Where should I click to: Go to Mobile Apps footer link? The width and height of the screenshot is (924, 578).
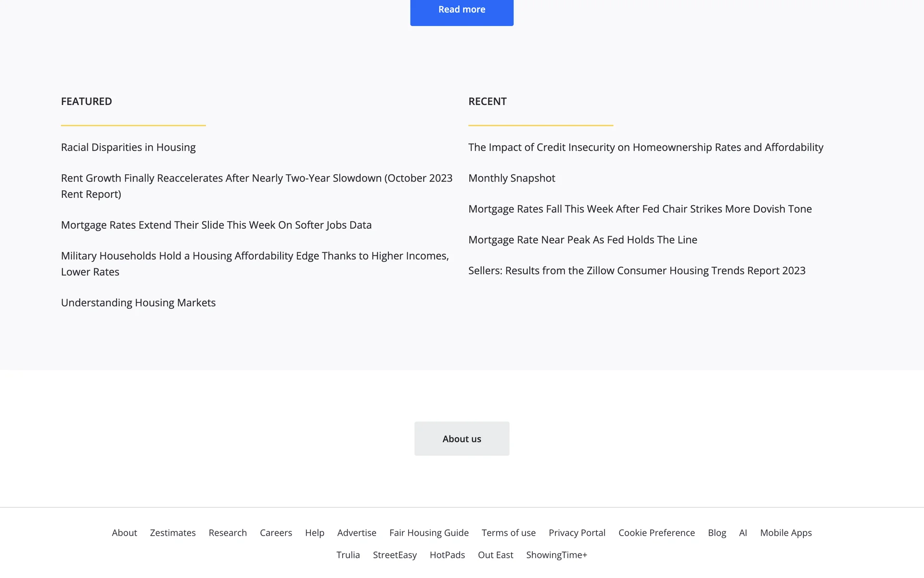tap(785, 533)
